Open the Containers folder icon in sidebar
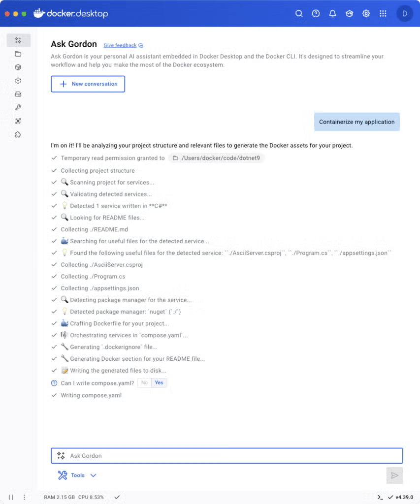Screen dimensions: 420x504 point(18,54)
